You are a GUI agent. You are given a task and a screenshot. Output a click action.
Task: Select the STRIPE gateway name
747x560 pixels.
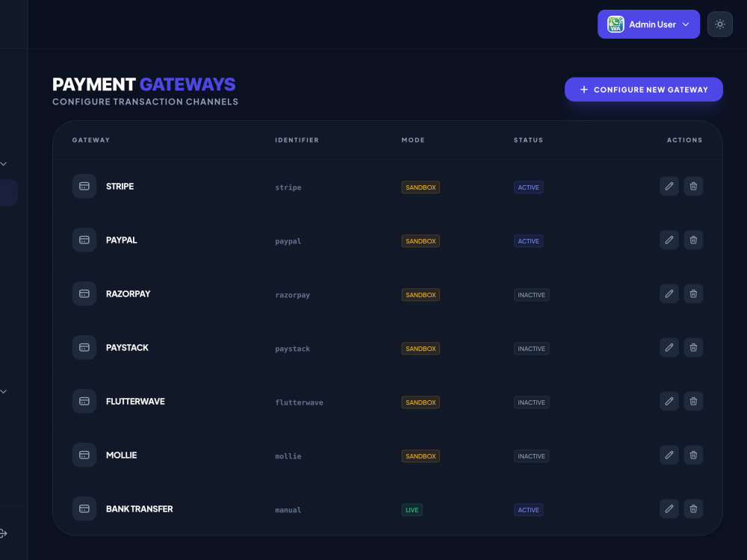[x=120, y=187]
